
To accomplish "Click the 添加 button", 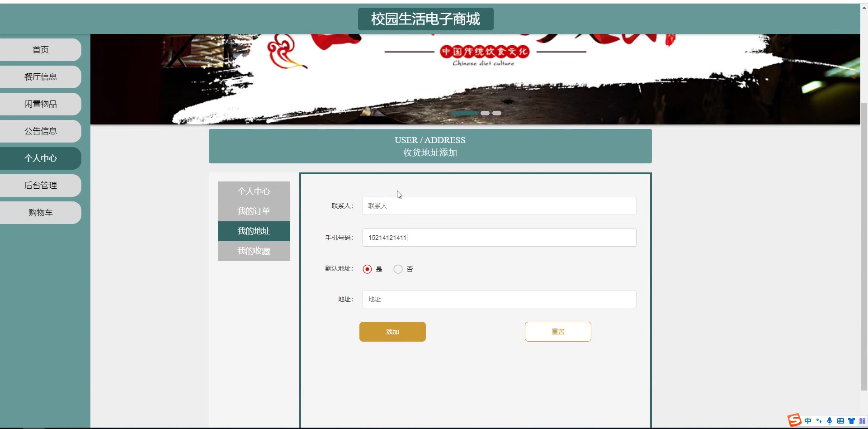I will [x=392, y=332].
